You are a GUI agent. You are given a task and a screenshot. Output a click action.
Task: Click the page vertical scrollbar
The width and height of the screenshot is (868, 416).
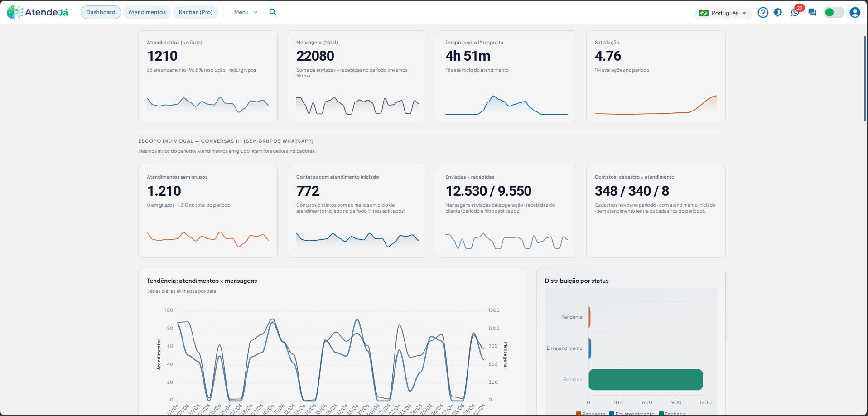point(865,78)
